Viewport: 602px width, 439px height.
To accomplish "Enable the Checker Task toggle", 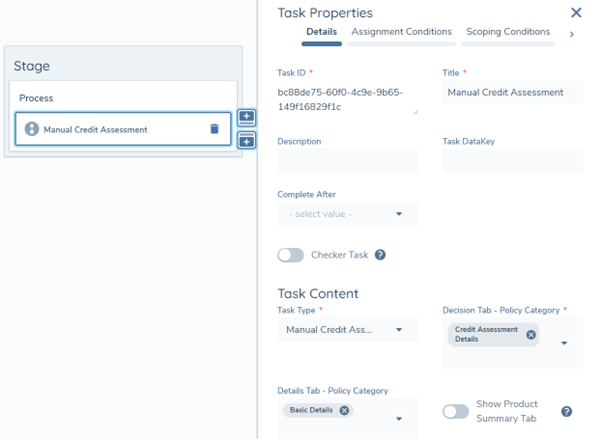I will pyautogui.click(x=291, y=255).
